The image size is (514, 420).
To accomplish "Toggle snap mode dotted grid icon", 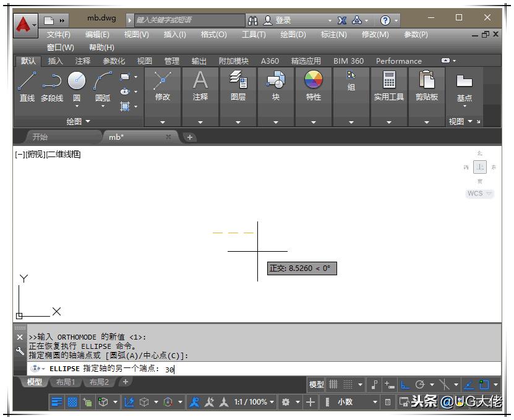I will pyautogui.click(x=348, y=384).
